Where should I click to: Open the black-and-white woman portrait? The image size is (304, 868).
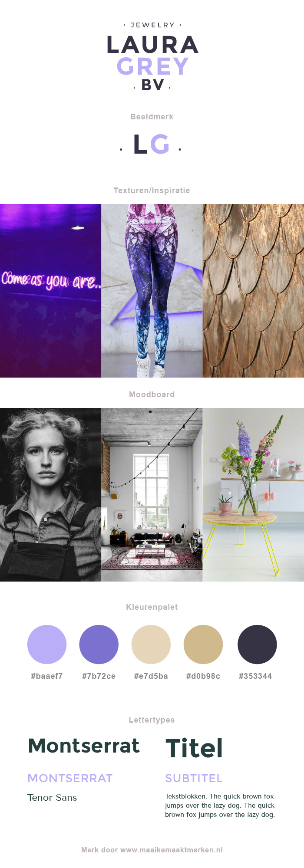pos(50,495)
